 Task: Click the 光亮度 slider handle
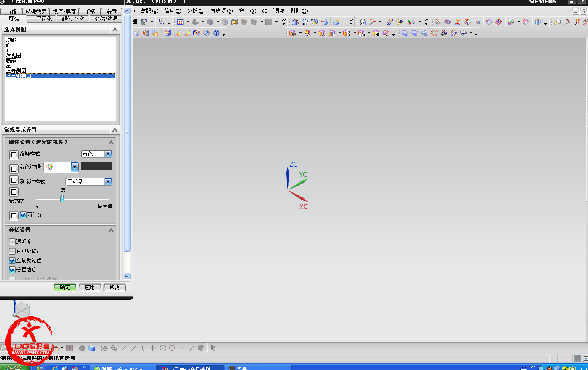pos(62,198)
